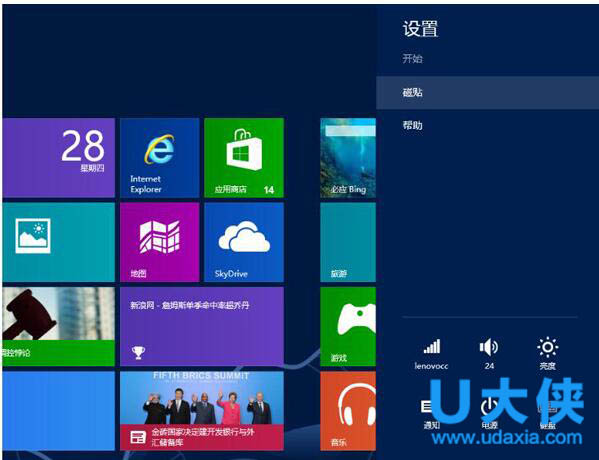Open the 旅游 Travel tile
Image resolution: width=599 pixels, height=460 pixels.
click(348, 242)
